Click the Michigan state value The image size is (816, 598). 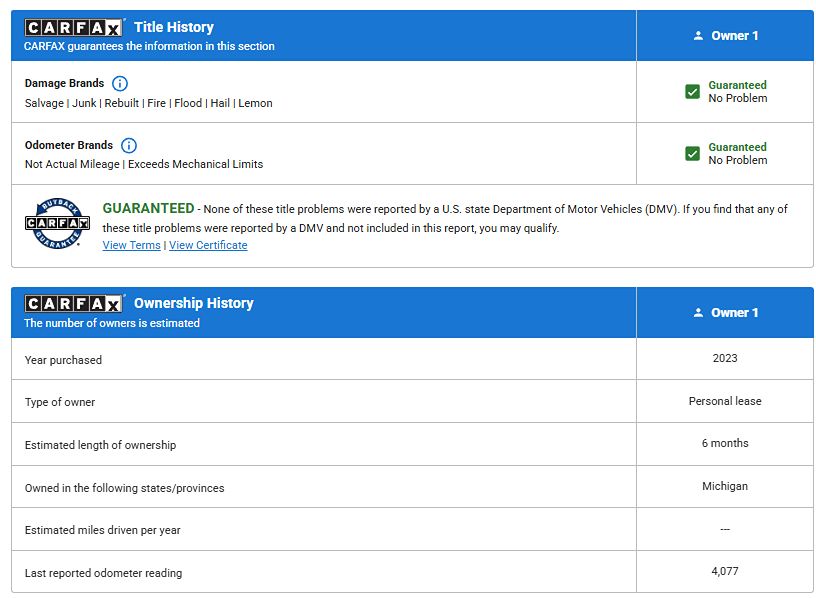725,486
